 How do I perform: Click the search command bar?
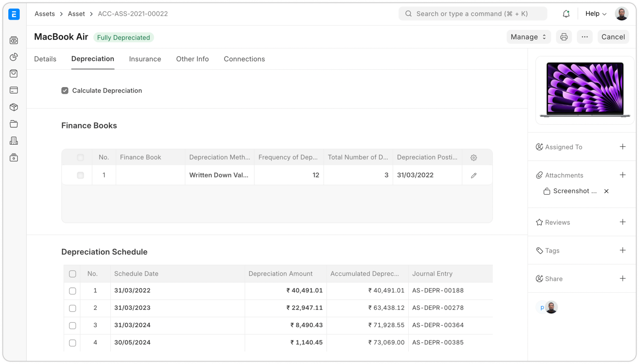coord(473,14)
